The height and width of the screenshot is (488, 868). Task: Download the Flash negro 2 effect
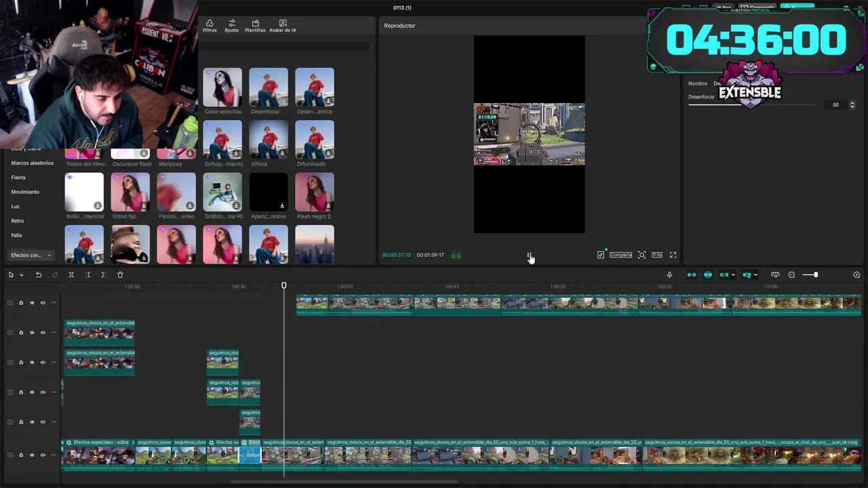click(x=328, y=205)
